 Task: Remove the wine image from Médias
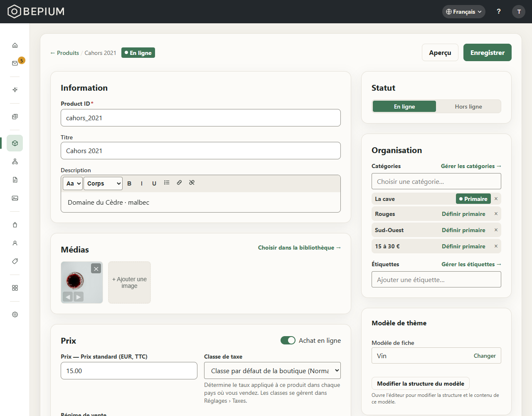[x=96, y=269]
